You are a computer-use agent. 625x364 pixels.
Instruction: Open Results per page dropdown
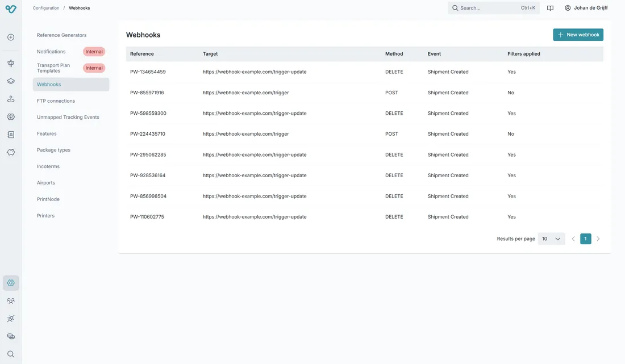(x=551, y=239)
